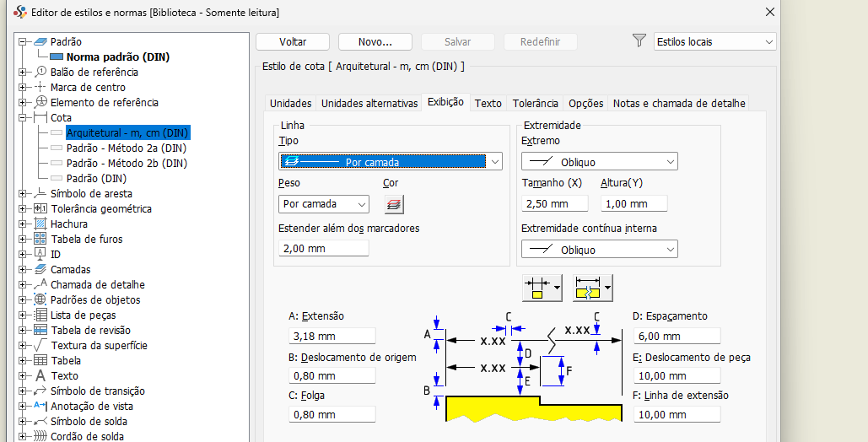Image resolution: width=868 pixels, height=442 pixels.
Task: Click the ID style icon
Action: tap(40, 254)
